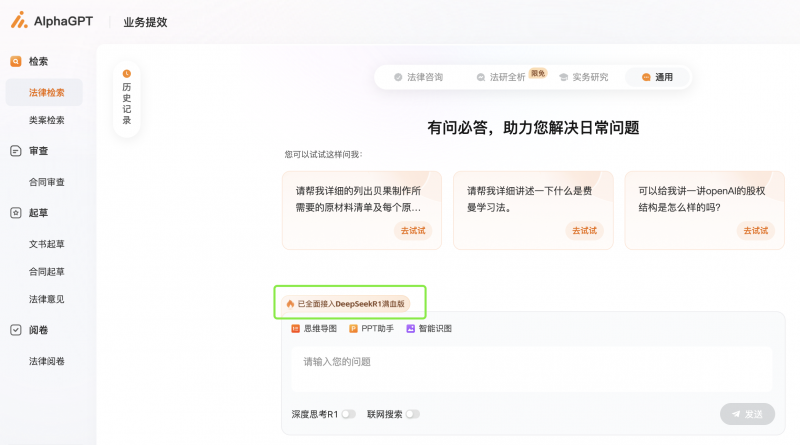Select 类案检索 in the sidebar
Image resolution: width=800 pixels, height=445 pixels.
point(46,120)
